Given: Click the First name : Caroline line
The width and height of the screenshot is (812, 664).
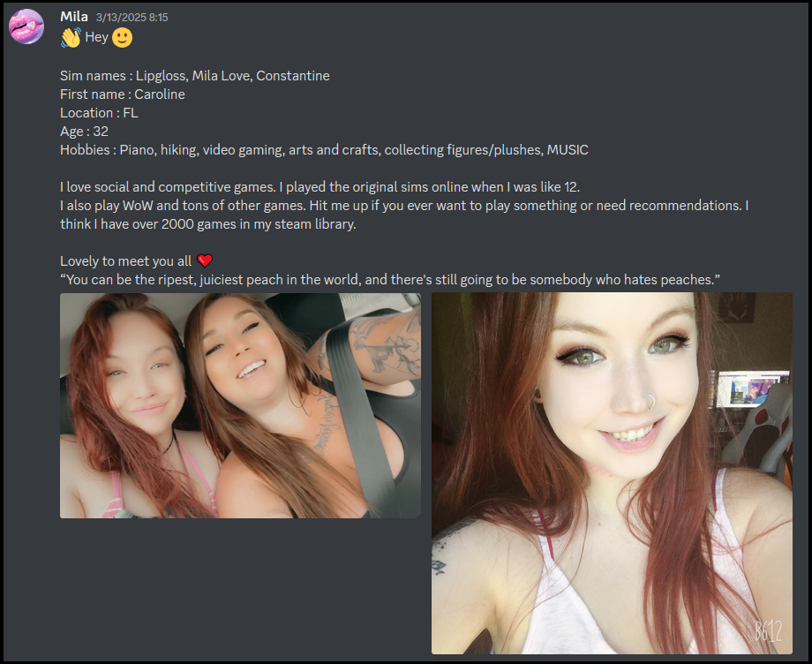Looking at the screenshot, I should [122, 94].
